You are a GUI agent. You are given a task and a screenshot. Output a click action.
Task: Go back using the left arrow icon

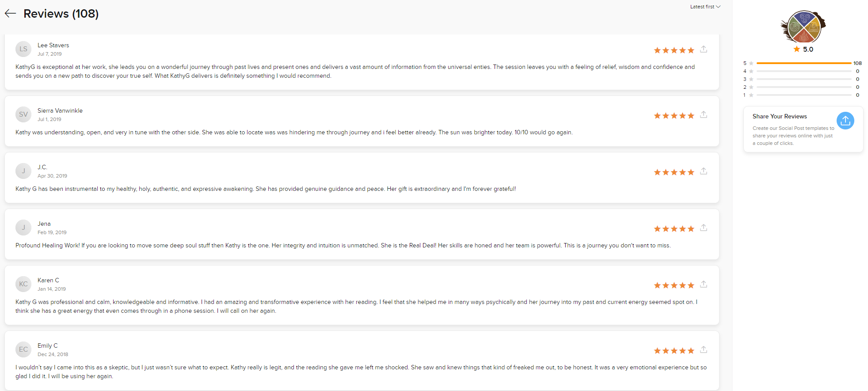11,14
